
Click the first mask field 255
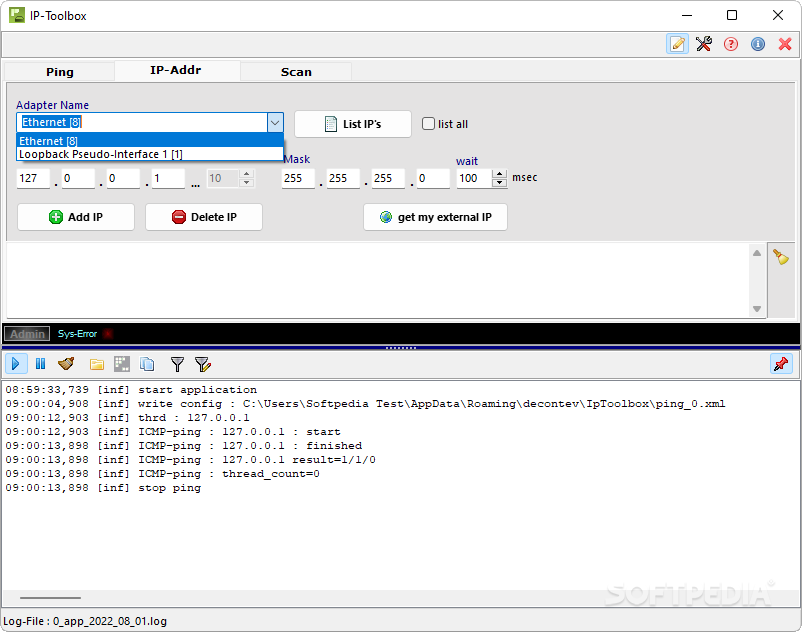tap(298, 178)
